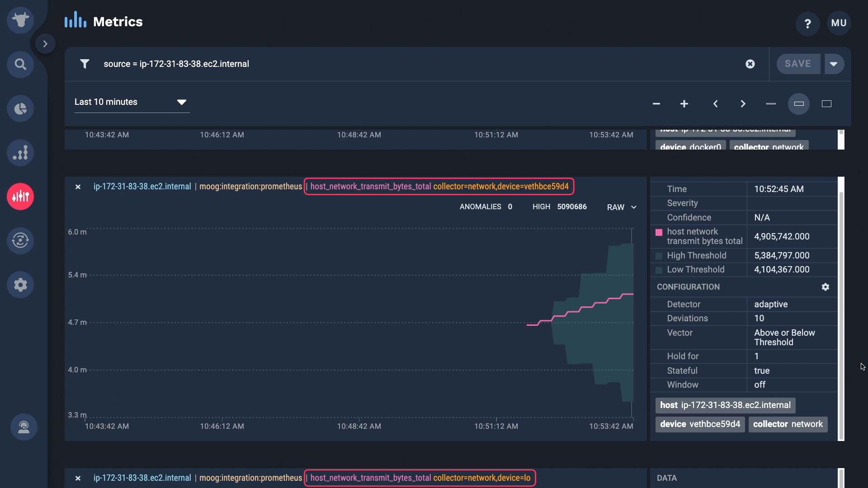Click metric name with device=lo

click(420, 478)
